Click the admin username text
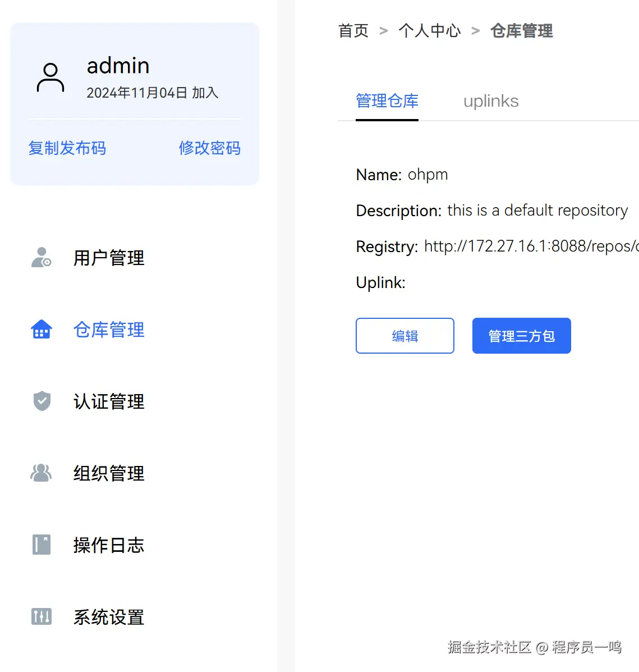 click(118, 66)
